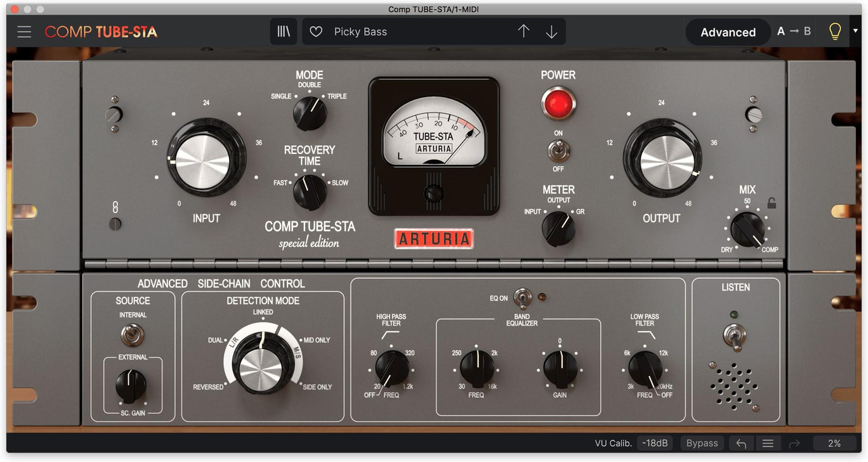Adjust the large INPUT knob
Image resolution: width=868 pixels, height=462 pixels.
point(207,157)
